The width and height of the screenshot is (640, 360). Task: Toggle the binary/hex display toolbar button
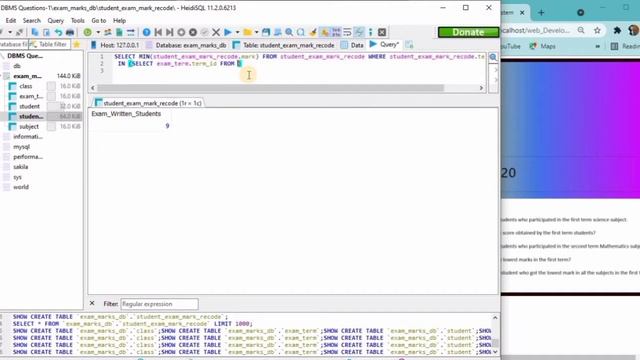336,32
